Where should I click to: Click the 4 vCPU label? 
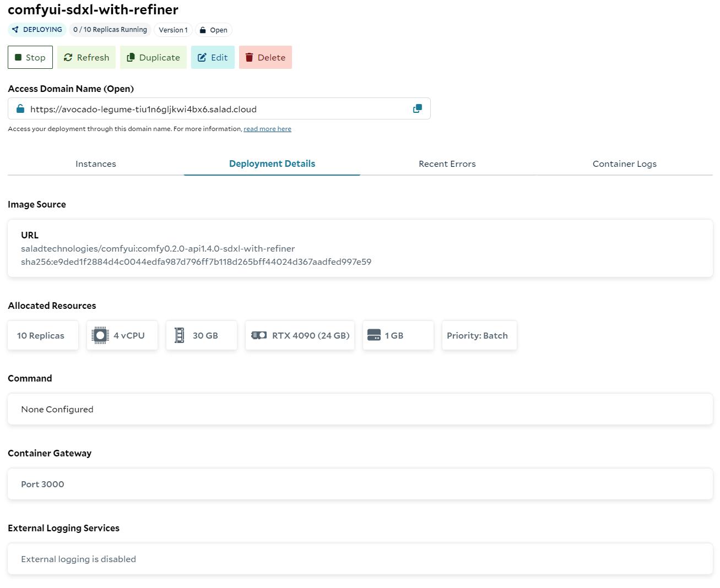click(129, 335)
